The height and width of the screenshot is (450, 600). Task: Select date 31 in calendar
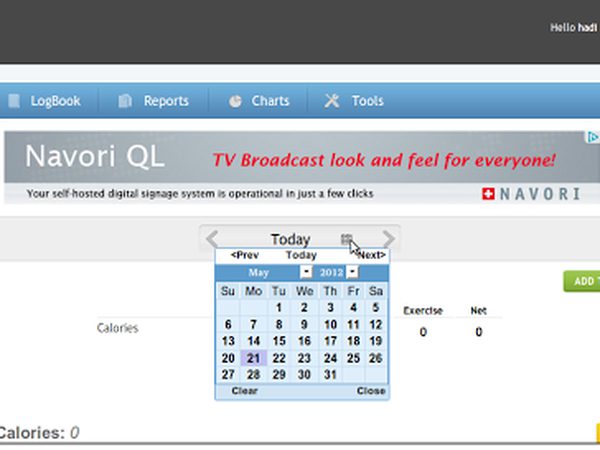tap(330, 375)
